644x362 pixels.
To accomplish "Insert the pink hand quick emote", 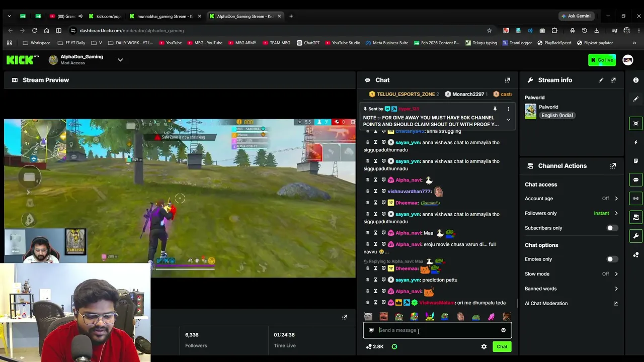I will click(491, 317).
